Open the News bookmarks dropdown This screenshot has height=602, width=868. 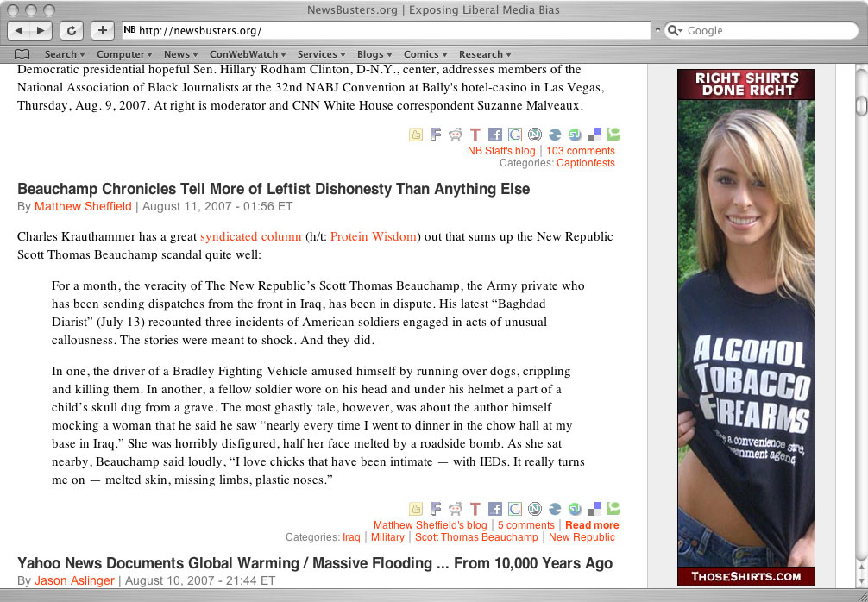click(180, 54)
